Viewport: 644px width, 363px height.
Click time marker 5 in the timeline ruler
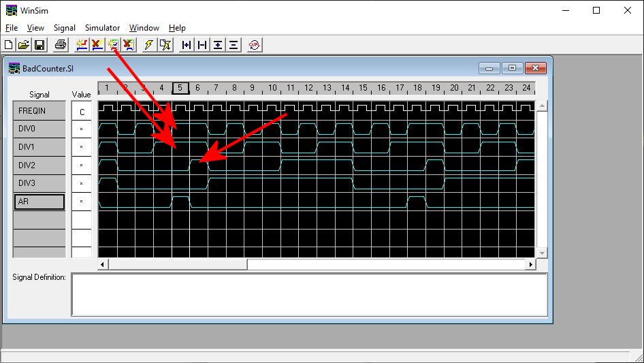[x=180, y=88]
